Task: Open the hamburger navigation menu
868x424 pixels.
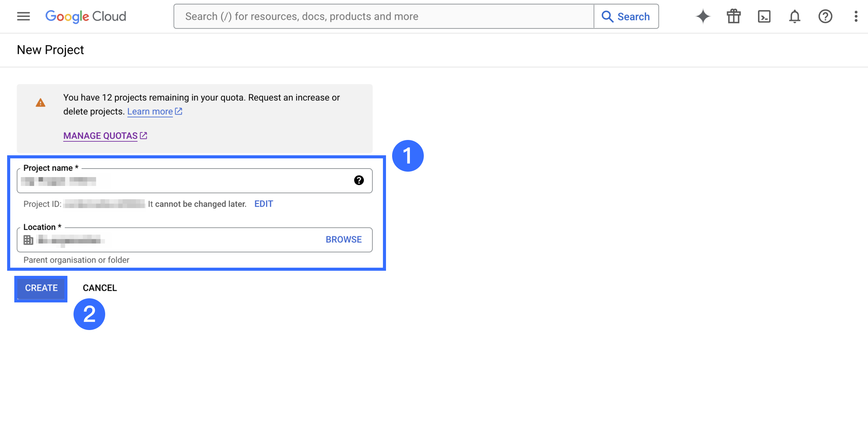Action: pos(23,16)
